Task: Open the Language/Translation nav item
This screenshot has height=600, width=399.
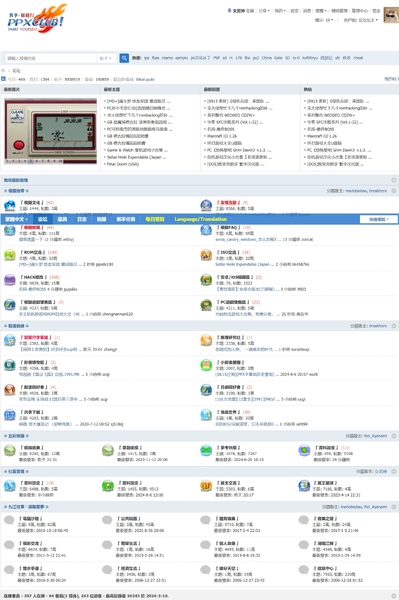Action: [200, 219]
